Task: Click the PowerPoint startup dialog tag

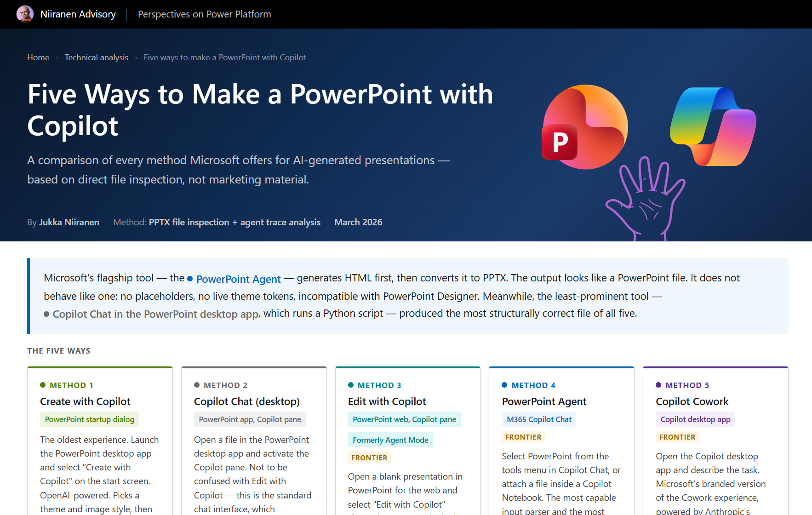Action: point(89,419)
